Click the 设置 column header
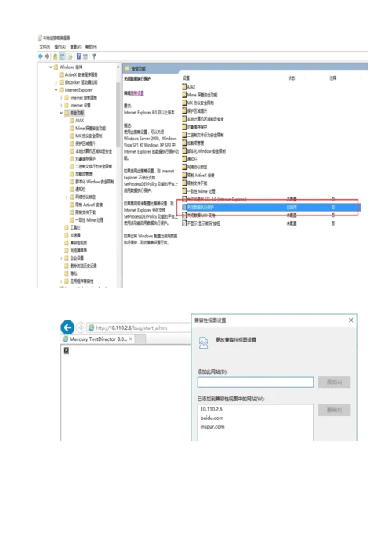The height and width of the screenshot is (554, 392). (186, 78)
